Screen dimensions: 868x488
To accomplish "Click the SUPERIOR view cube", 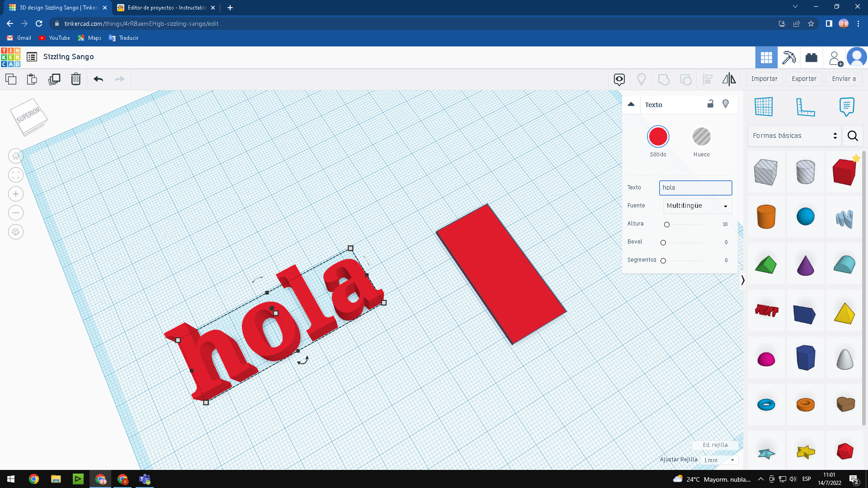I will (28, 117).
